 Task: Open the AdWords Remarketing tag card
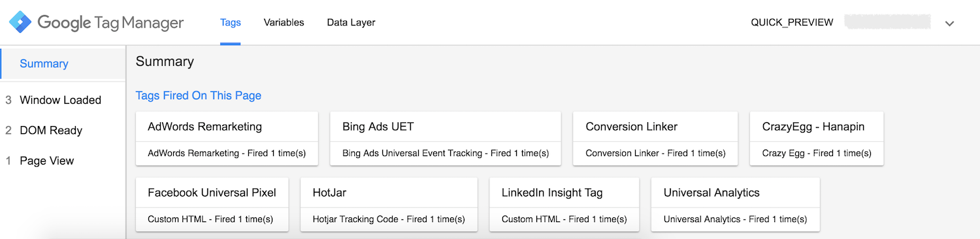pyautogui.click(x=227, y=138)
